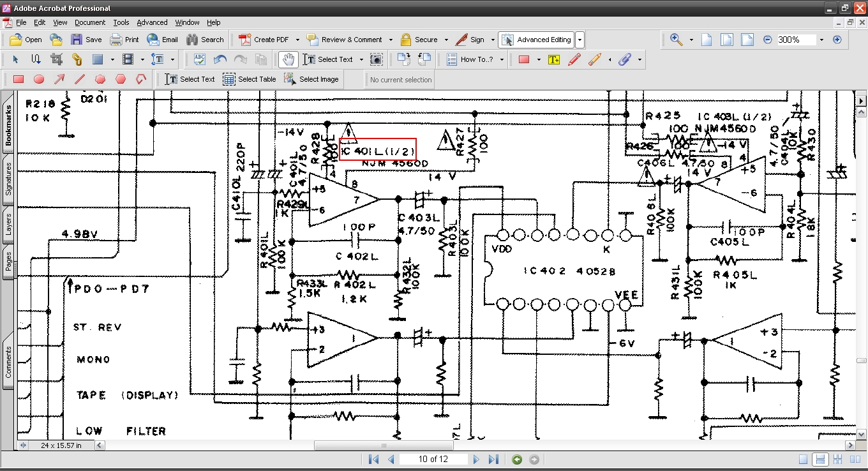The image size is (868, 471).
Task: Switch to Single Page layout
Action: pos(804,460)
